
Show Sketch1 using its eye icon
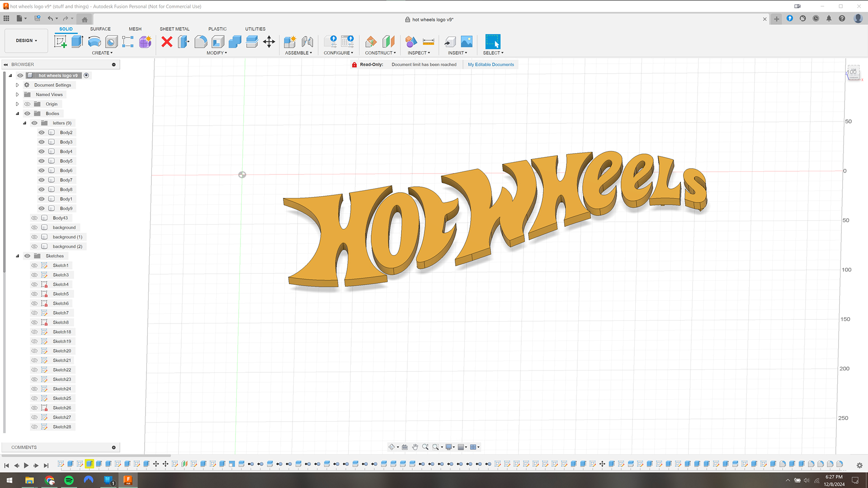(x=34, y=265)
